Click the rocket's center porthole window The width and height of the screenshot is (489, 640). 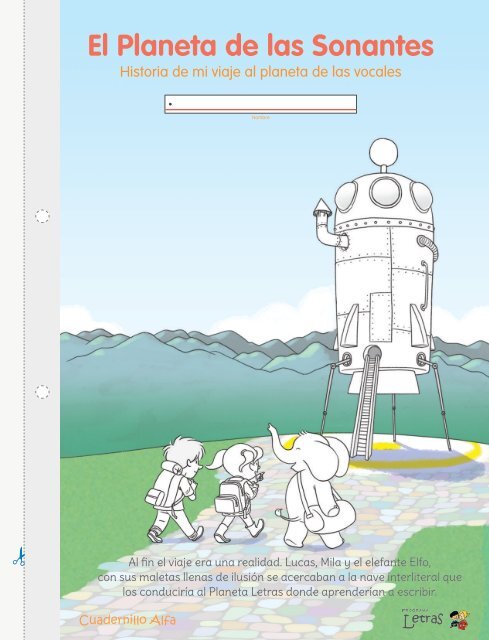point(385,191)
